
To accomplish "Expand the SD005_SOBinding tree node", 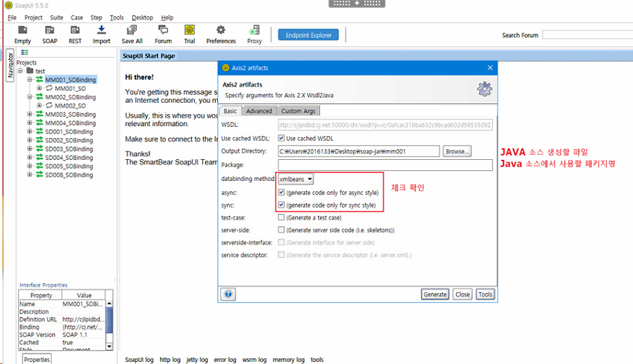I will point(30,165).
